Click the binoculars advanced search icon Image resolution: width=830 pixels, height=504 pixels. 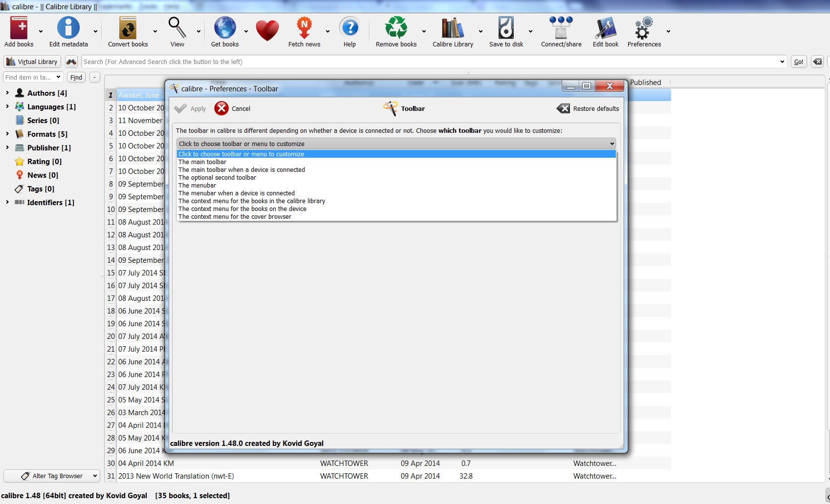coord(71,62)
